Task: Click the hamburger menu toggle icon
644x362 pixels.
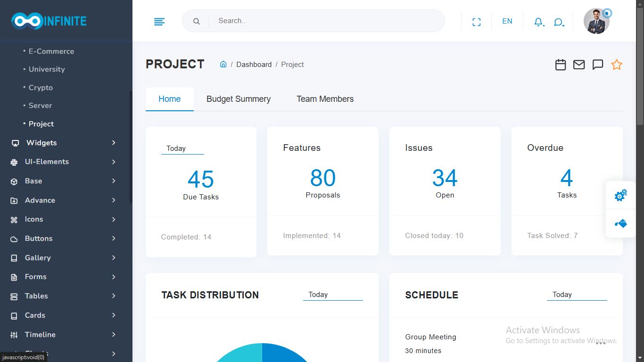Action: 159,22
